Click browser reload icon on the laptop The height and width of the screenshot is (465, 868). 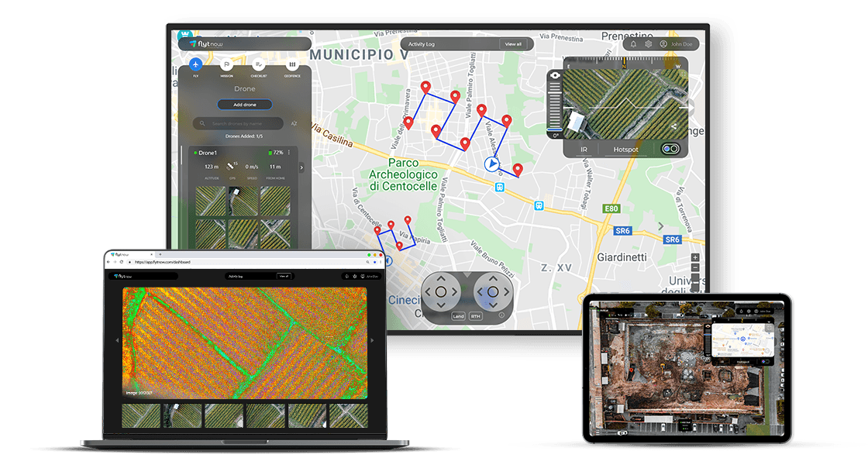coord(121,262)
